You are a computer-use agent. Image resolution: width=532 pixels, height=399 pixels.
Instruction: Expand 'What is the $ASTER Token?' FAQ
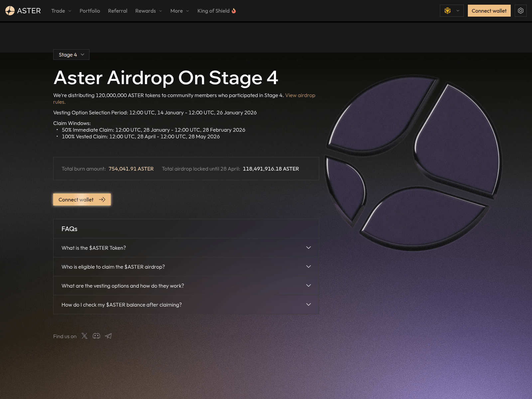(186, 248)
